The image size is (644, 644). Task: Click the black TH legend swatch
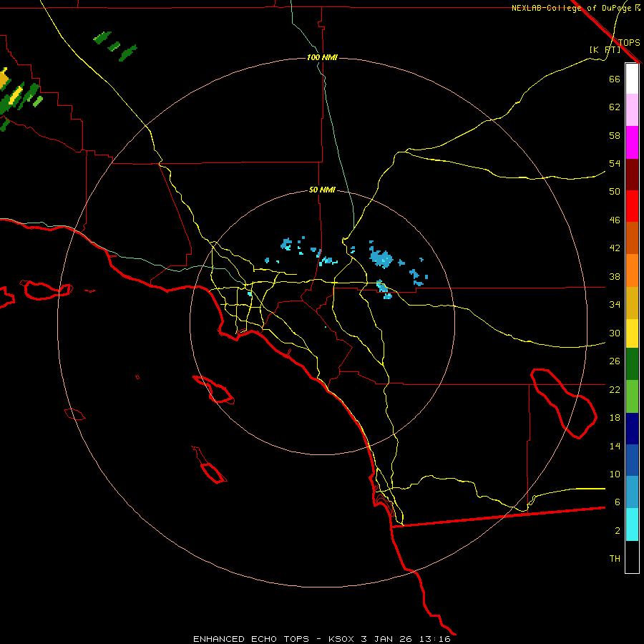pos(632,557)
